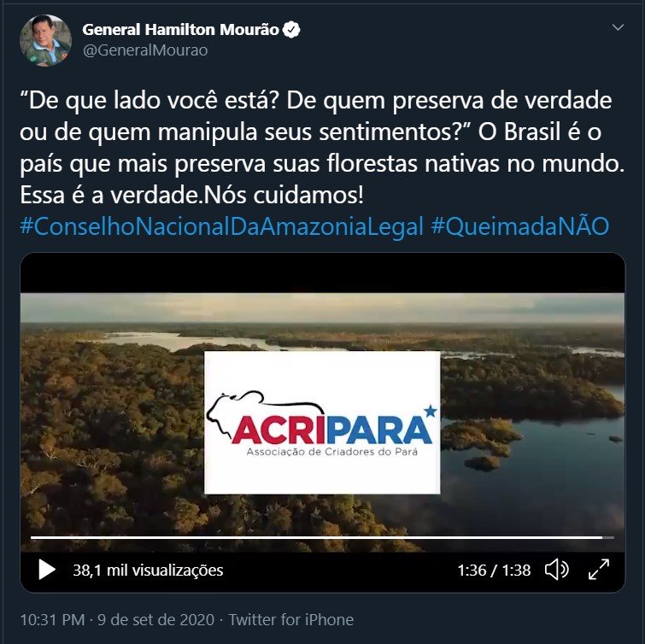
Task: Open hashtag #QueimadaNÃO
Action: [520, 226]
